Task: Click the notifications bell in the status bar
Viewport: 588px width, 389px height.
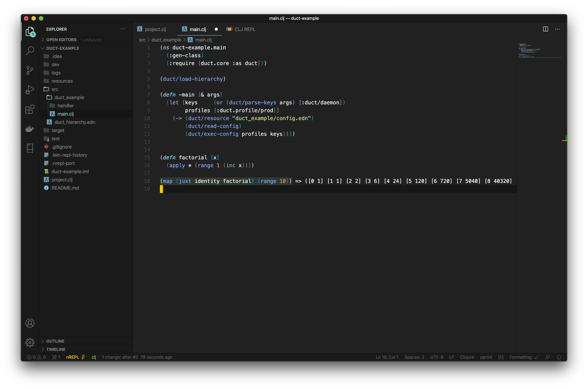Action: tap(559, 357)
